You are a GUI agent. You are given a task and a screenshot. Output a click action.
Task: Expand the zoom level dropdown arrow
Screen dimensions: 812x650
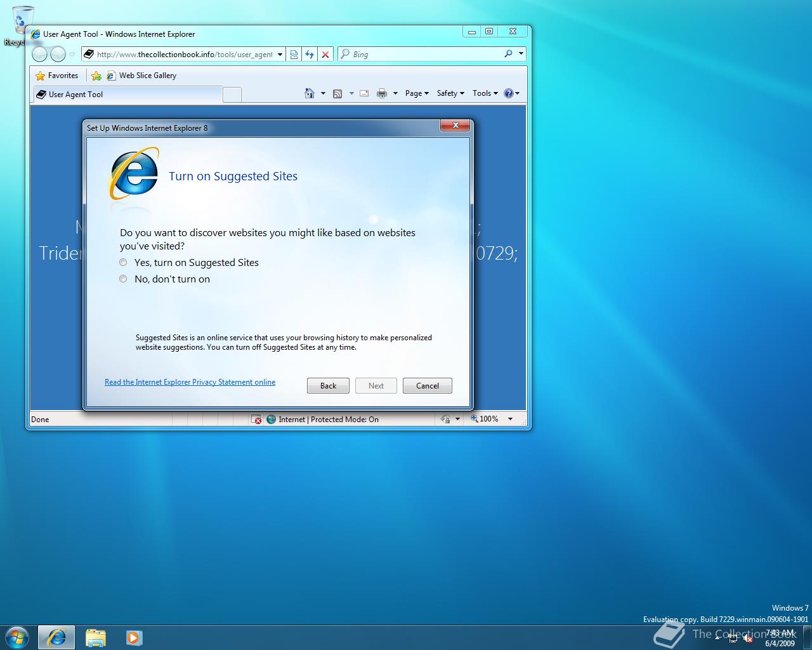[510, 419]
